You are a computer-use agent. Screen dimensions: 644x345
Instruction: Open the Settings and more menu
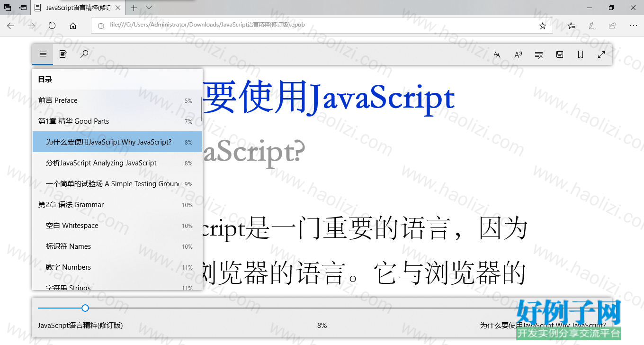634,26
